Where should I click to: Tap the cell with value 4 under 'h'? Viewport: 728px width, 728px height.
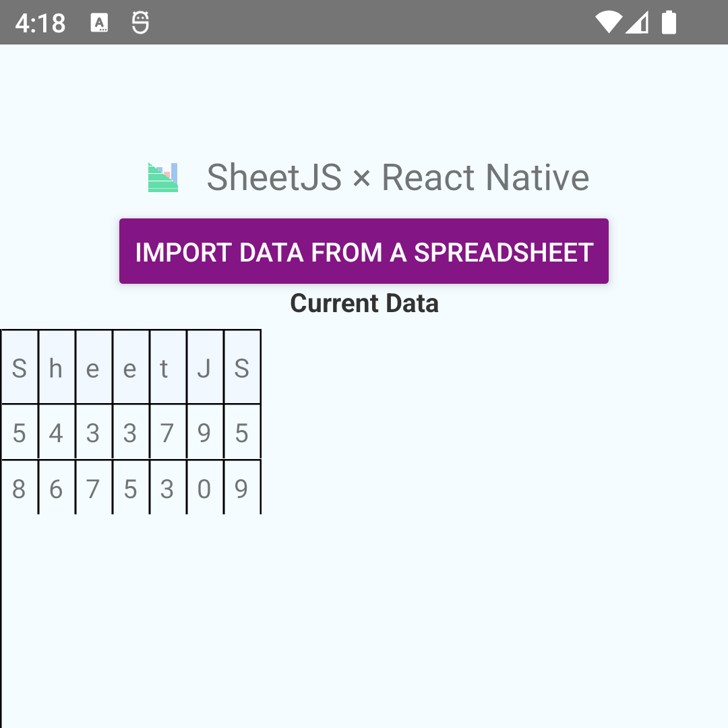coord(56,433)
